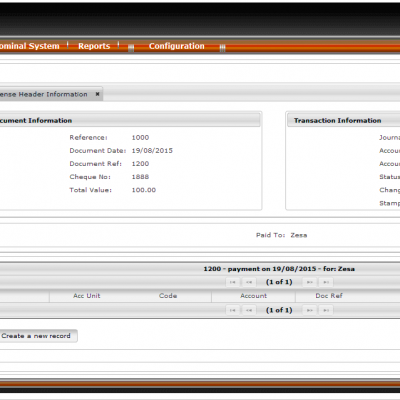The width and height of the screenshot is (400, 400).
Task: Select the Reference value 1000
Action: 140,137
